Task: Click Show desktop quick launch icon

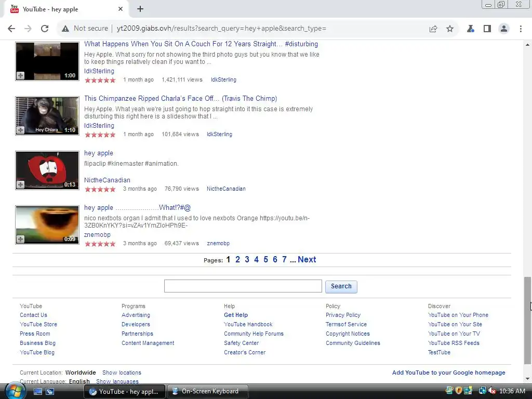Action: click(x=37, y=391)
